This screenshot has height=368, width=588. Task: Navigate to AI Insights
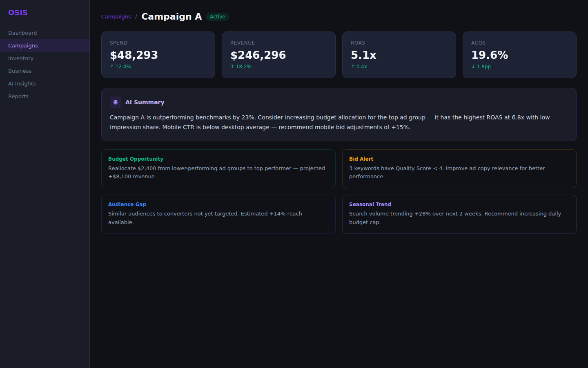[x=22, y=84]
